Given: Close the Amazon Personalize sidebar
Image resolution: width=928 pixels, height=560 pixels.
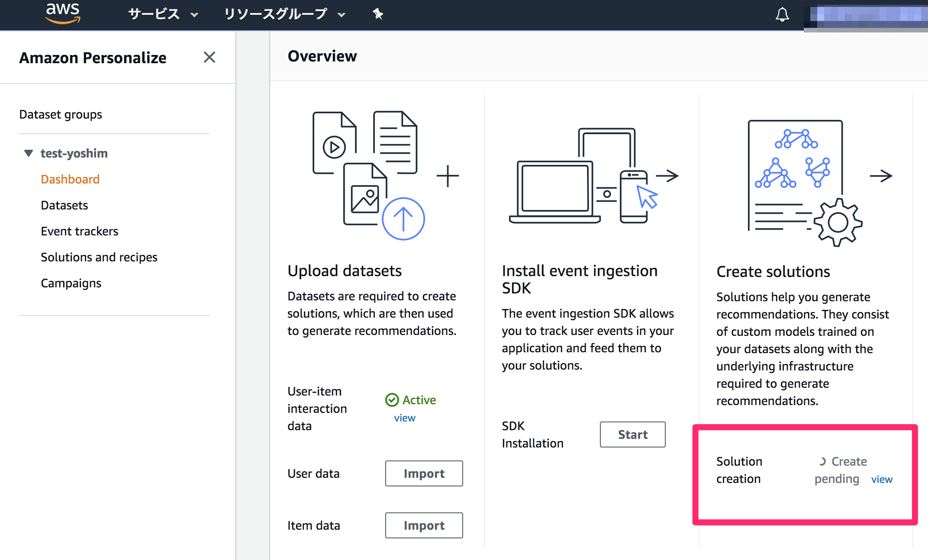Looking at the screenshot, I should [209, 57].
